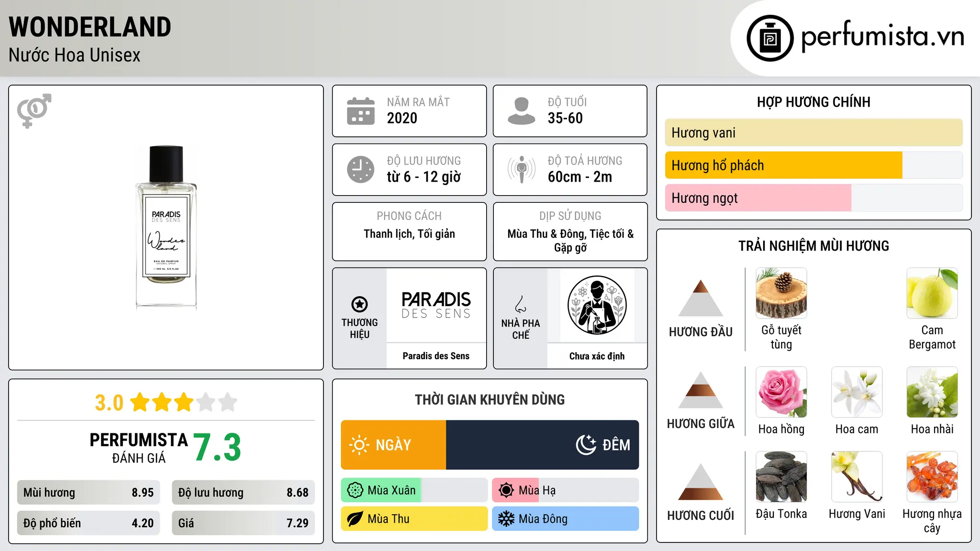Click the yellow Hương vani accord bar
The height and width of the screenshot is (551, 980).
814,132
